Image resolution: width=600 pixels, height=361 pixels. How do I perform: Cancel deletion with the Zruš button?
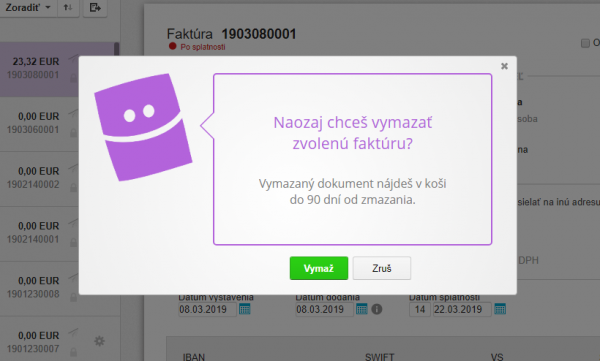382,268
